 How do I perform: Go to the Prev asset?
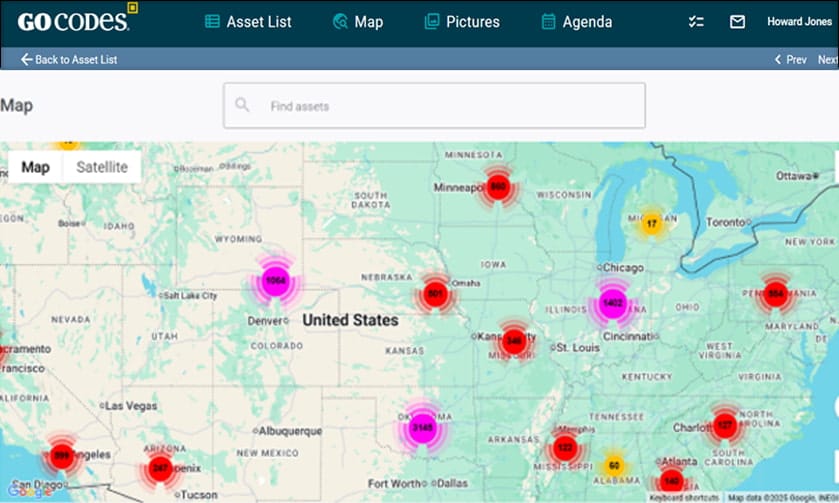(x=790, y=60)
